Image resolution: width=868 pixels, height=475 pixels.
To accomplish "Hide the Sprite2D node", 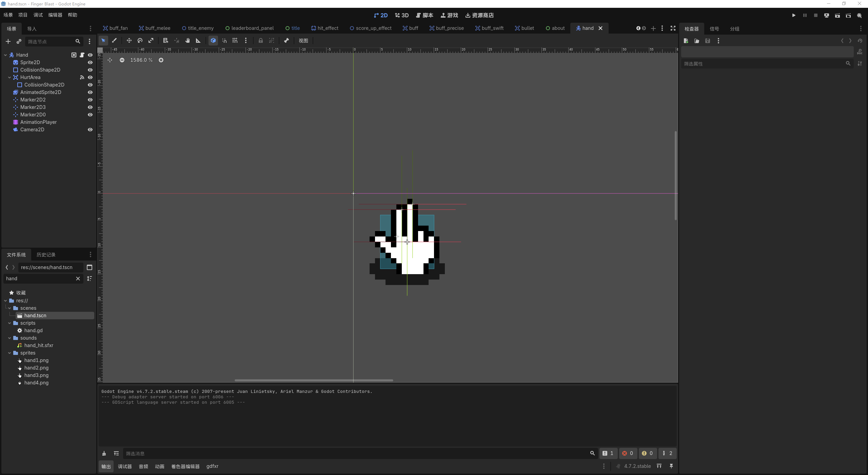I will click(x=90, y=62).
